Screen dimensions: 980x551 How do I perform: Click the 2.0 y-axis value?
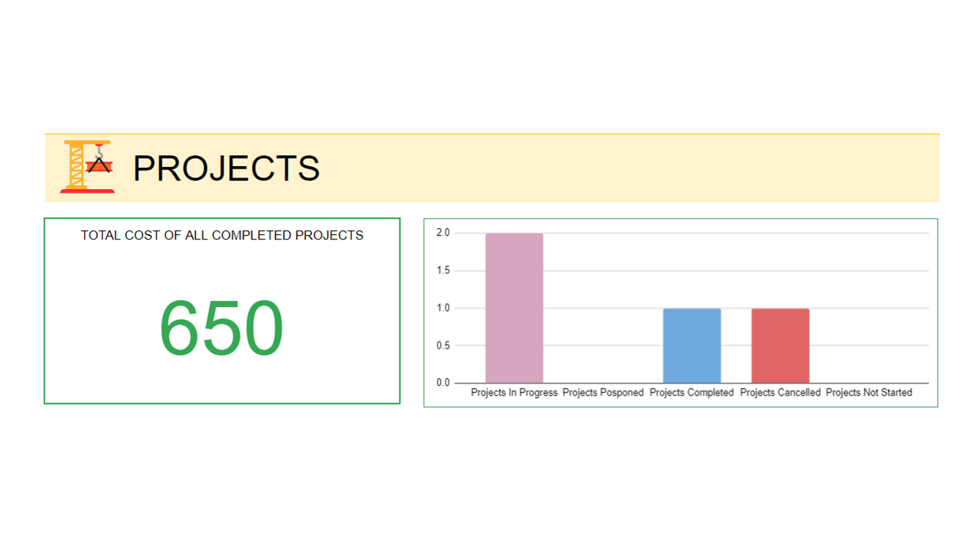point(443,233)
